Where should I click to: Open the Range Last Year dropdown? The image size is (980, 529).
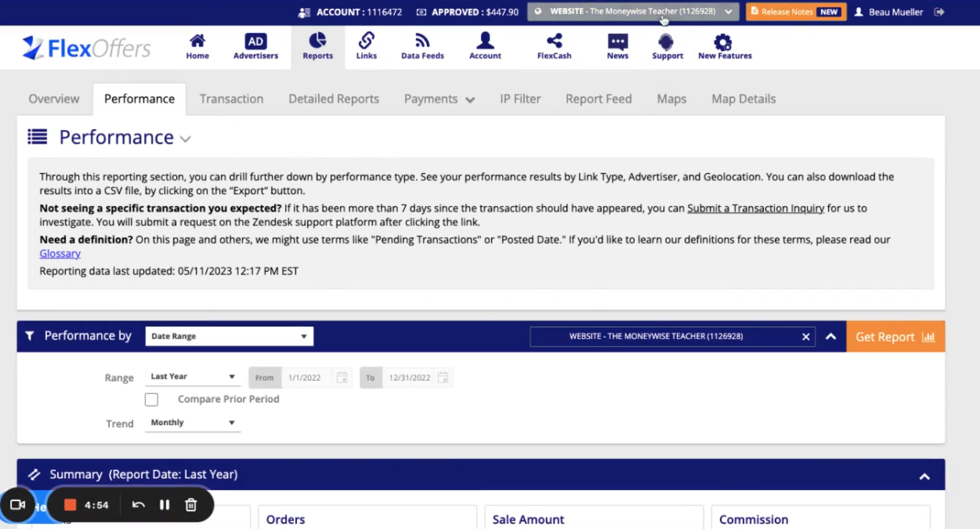click(192, 377)
